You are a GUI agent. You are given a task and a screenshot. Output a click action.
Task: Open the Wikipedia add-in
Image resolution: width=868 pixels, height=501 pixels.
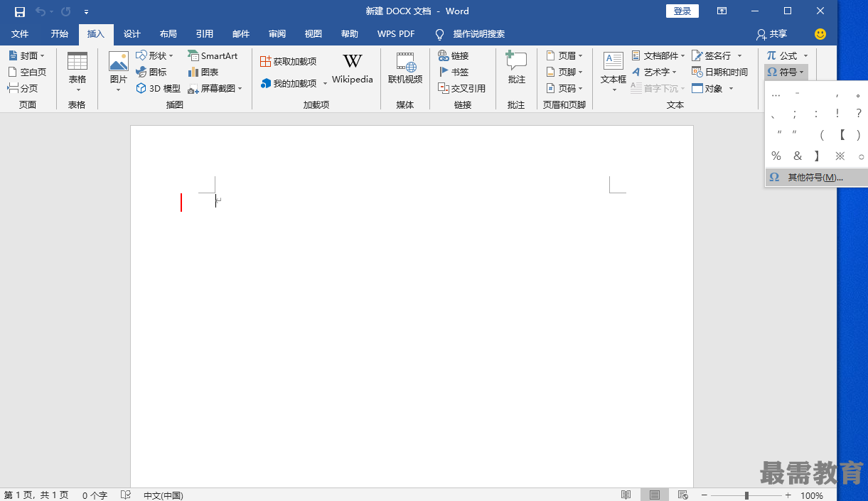(353, 69)
